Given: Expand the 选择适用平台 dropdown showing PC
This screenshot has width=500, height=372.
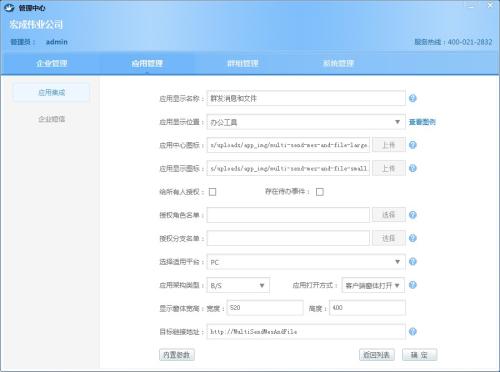Looking at the screenshot, I should pos(306,262).
